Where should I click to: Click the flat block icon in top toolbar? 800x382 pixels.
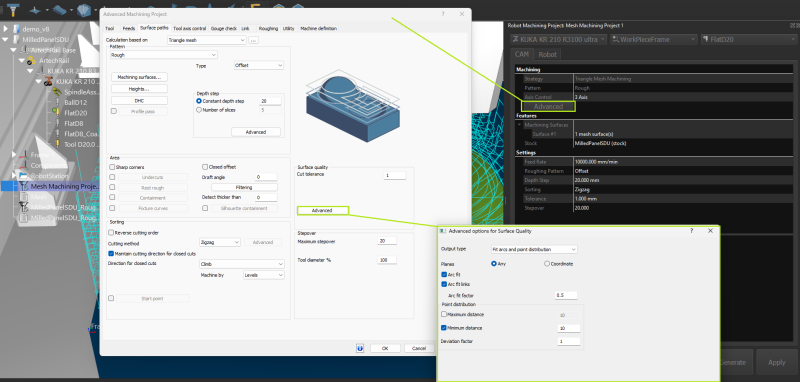coord(60,9)
